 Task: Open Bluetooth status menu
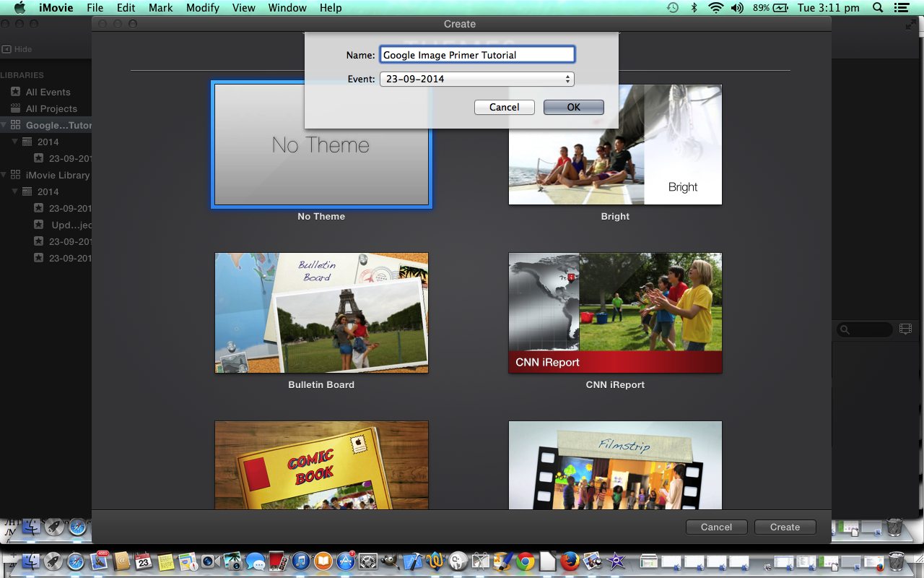point(694,8)
